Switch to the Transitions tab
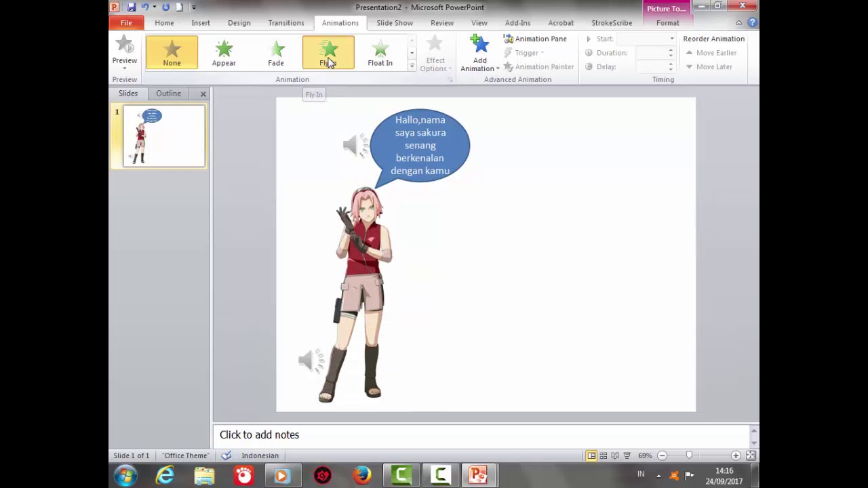 [x=286, y=23]
